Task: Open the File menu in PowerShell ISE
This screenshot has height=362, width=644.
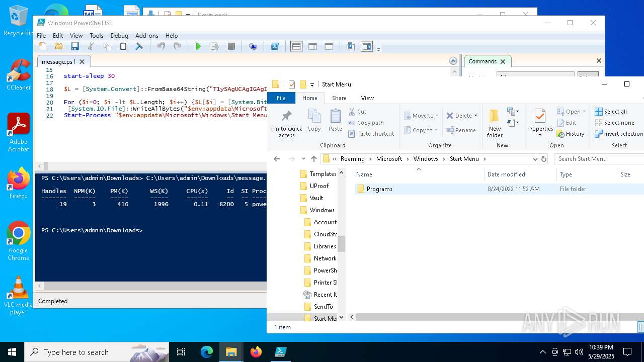Action: pyautogui.click(x=41, y=36)
